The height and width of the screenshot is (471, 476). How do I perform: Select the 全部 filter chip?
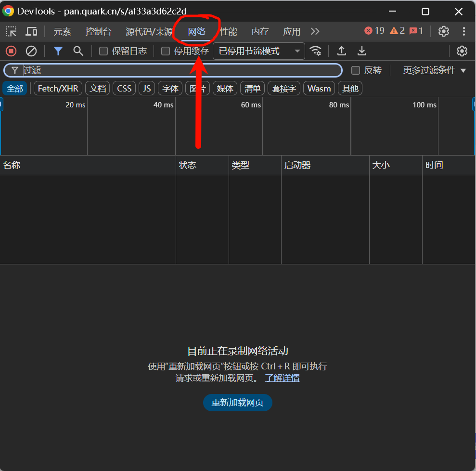coord(15,88)
